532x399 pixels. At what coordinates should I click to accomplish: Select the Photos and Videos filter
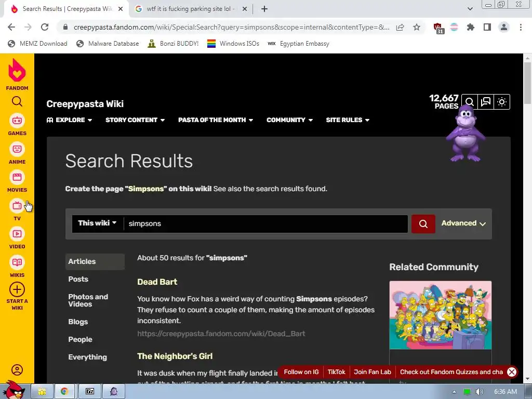coord(88,300)
